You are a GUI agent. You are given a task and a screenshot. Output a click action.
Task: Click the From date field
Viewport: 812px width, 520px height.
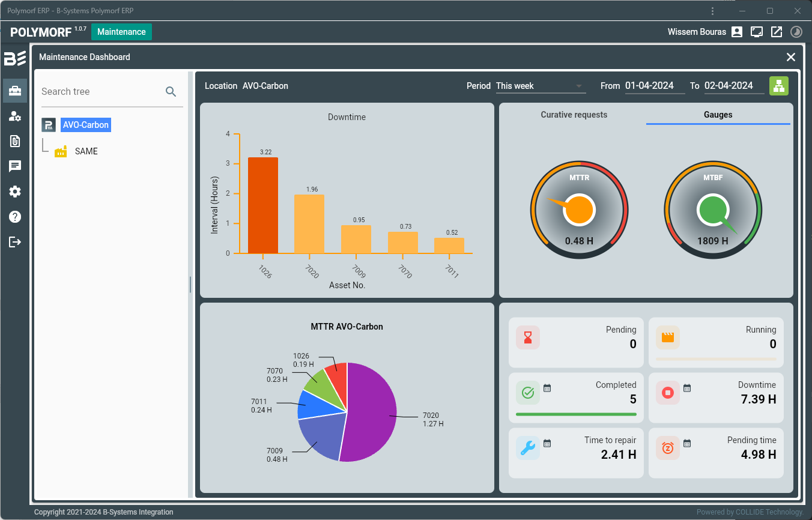pos(654,86)
